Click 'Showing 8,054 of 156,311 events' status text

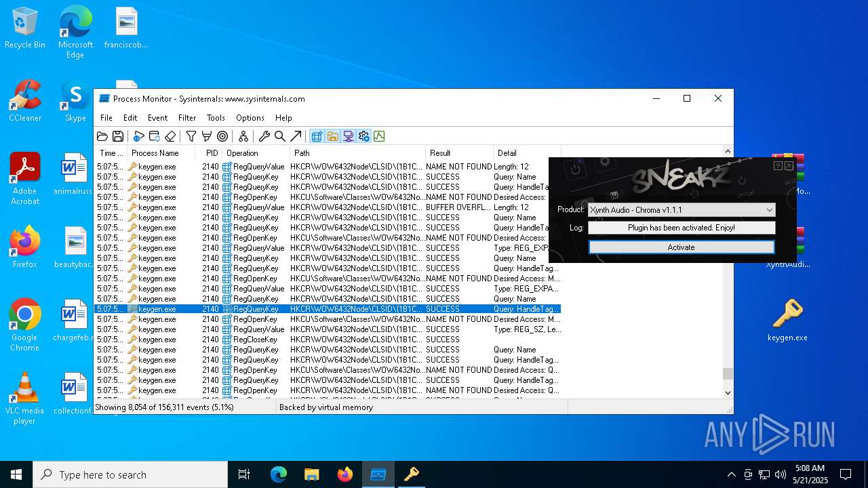tap(164, 407)
